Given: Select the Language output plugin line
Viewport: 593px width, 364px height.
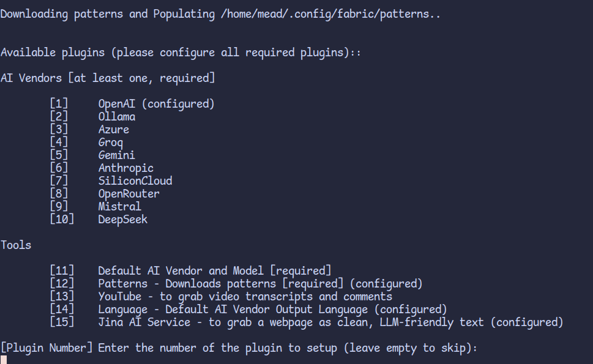Looking at the screenshot, I should click(x=248, y=309).
